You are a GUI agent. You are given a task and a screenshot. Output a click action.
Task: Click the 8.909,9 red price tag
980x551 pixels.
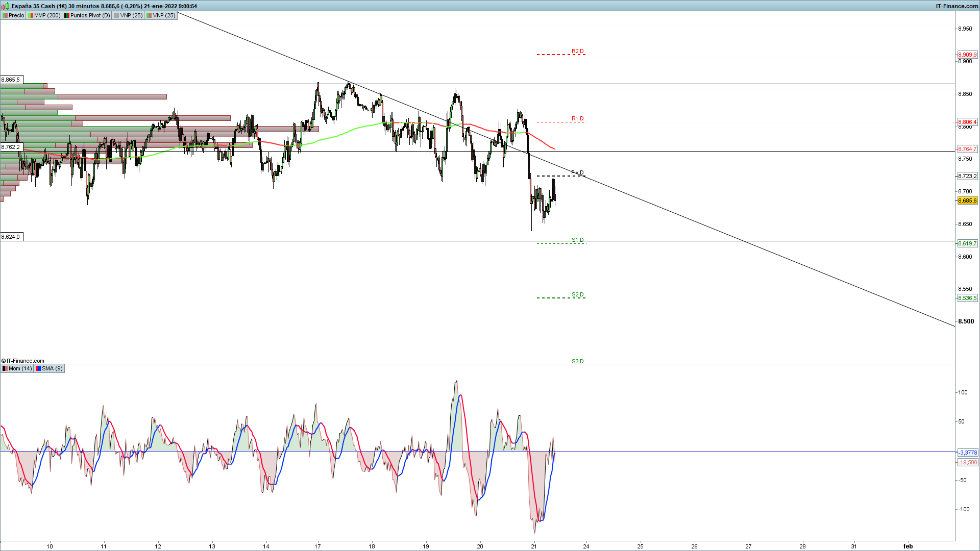[967, 55]
